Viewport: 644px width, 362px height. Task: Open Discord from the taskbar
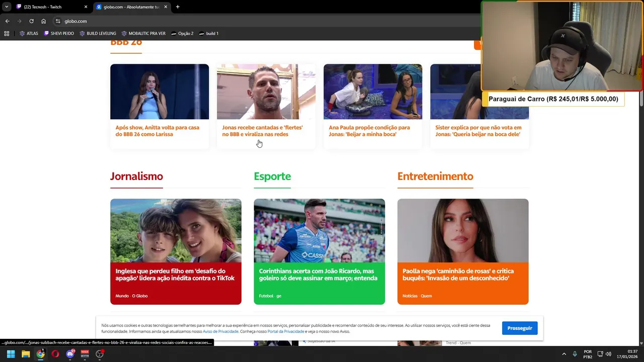click(70, 354)
